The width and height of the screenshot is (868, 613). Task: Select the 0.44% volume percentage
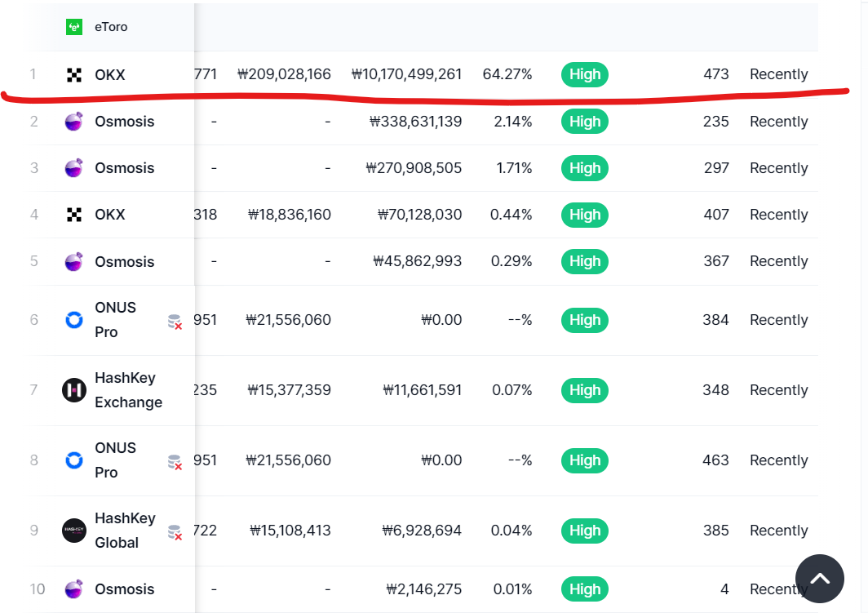click(511, 215)
